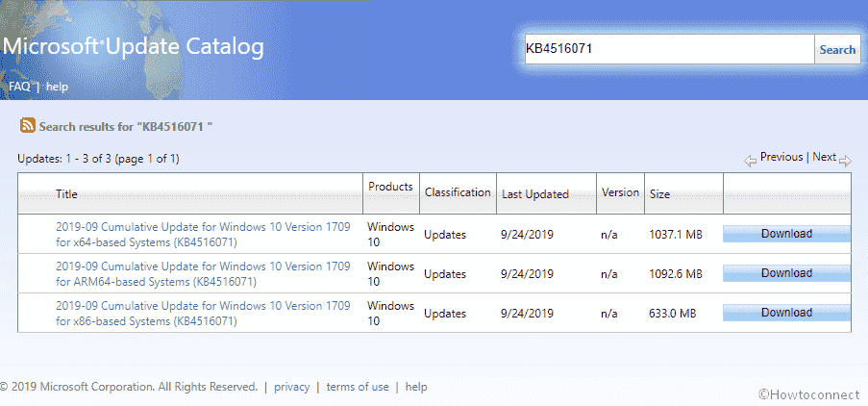Sort by Products column header

pyautogui.click(x=391, y=187)
